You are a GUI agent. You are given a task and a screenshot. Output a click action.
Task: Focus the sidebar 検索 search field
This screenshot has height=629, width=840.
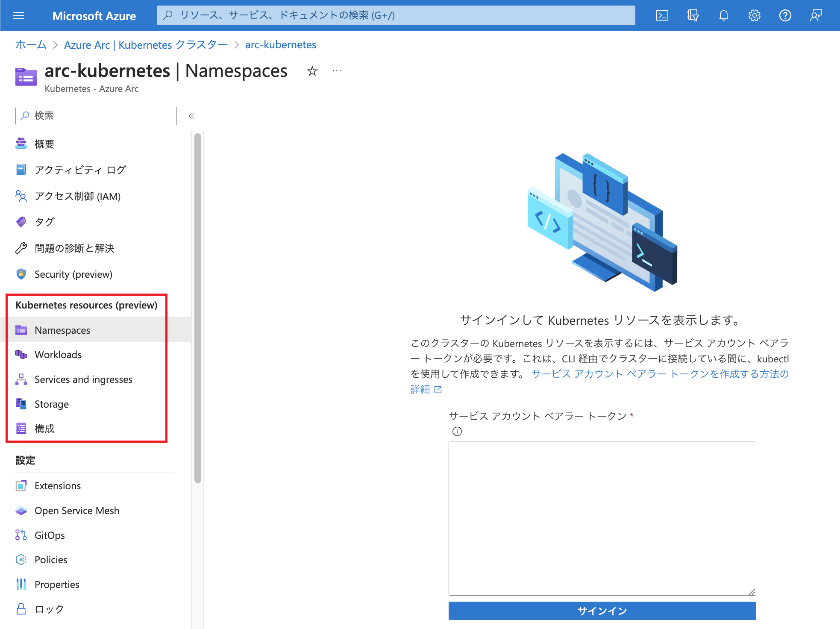tap(96, 116)
